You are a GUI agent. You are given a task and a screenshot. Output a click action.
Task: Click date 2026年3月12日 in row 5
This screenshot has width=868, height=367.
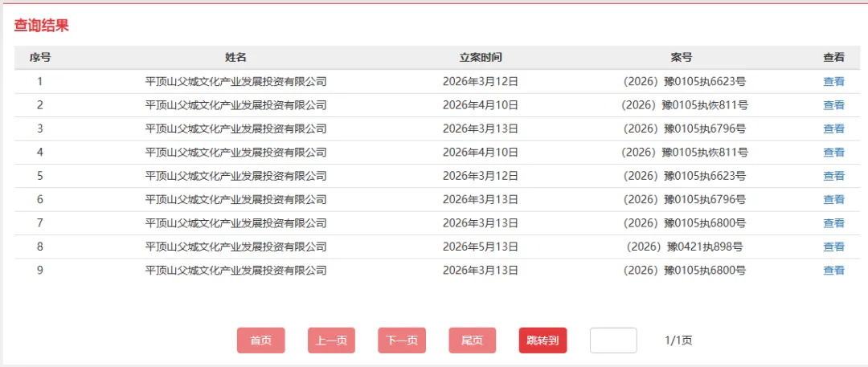(481, 176)
